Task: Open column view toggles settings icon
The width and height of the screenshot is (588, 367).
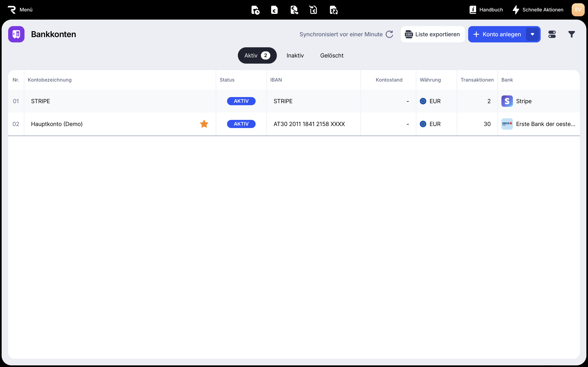Action: click(x=552, y=34)
